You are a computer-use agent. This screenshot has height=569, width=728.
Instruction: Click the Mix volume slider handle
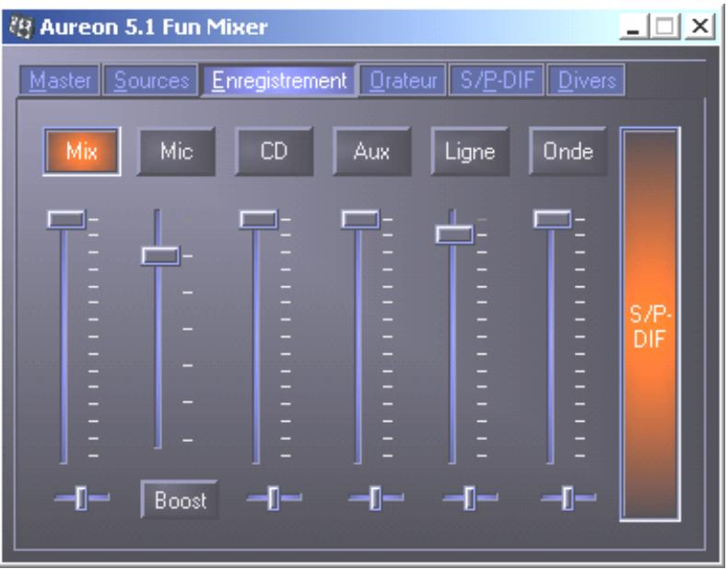[66, 219]
